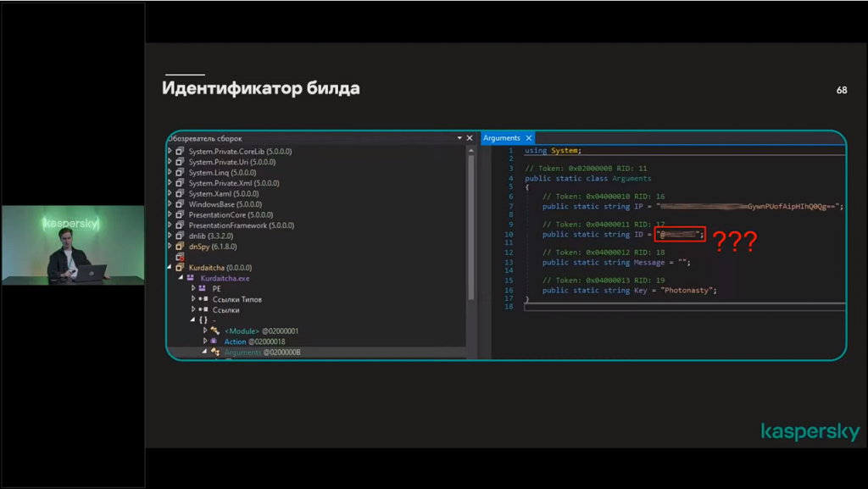This screenshot has width=868, height=489.
Task: Select the Kurdaitcha.exe label
Action: pyautogui.click(x=225, y=278)
